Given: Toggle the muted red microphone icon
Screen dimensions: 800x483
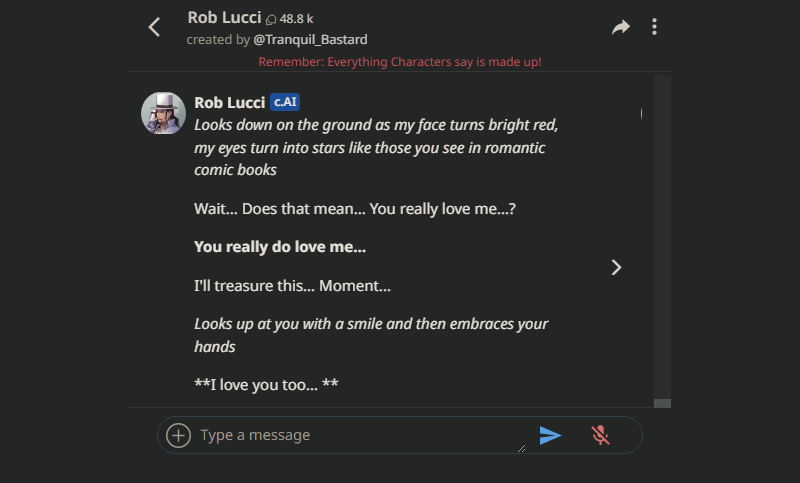Looking at the screenshot, I should coord(600,435).
